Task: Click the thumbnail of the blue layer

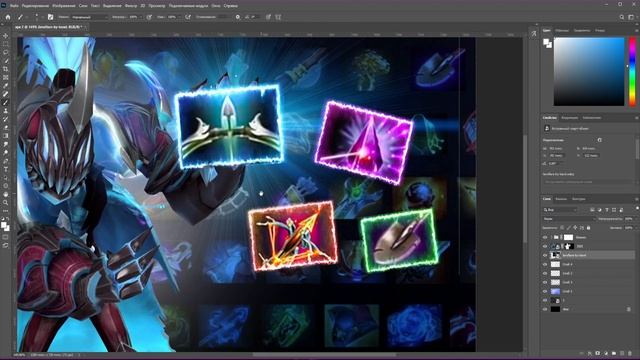Action: click(556, 291)
